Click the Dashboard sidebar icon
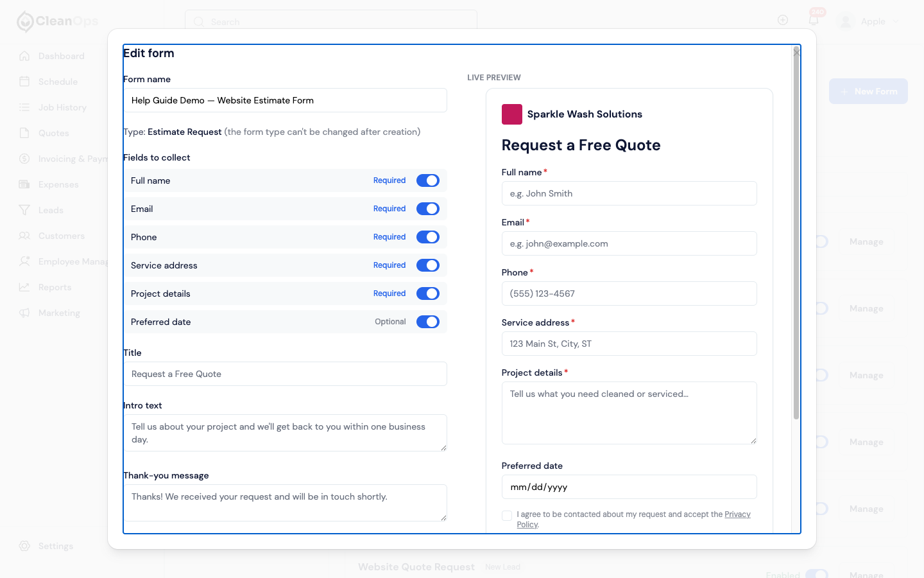 (x=24, y=56)
